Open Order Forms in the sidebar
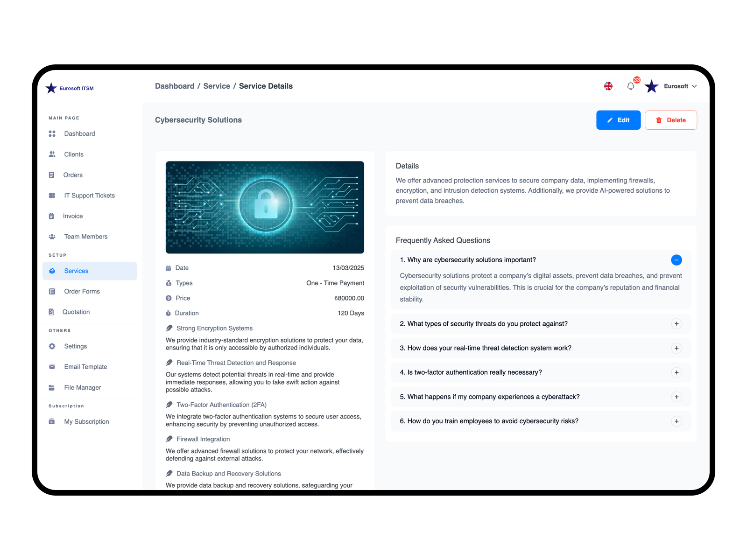The width and height of the screenshot is (747, 560). point(82,292)
